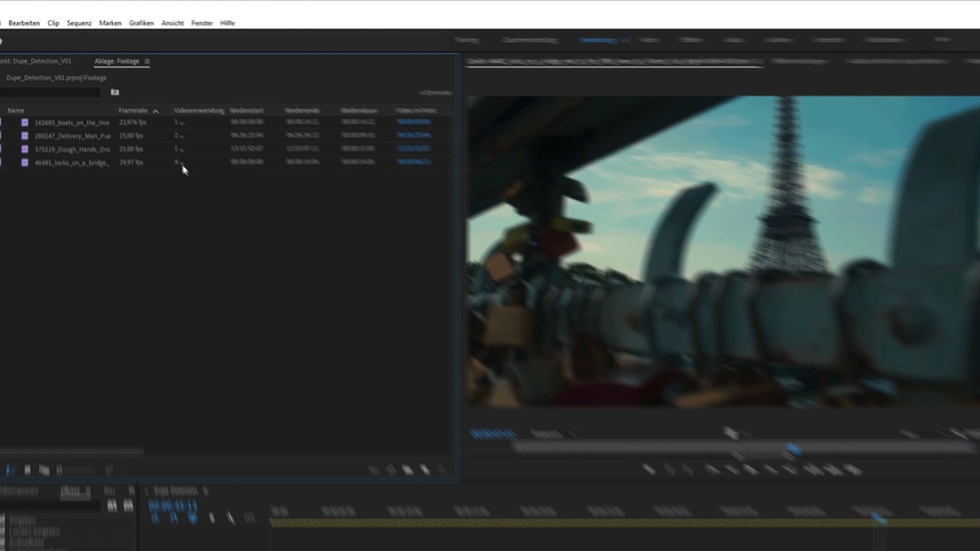The height and width of the screenshot is (551, 980).
Task: Sort by the Name column header
Action: 16,111
